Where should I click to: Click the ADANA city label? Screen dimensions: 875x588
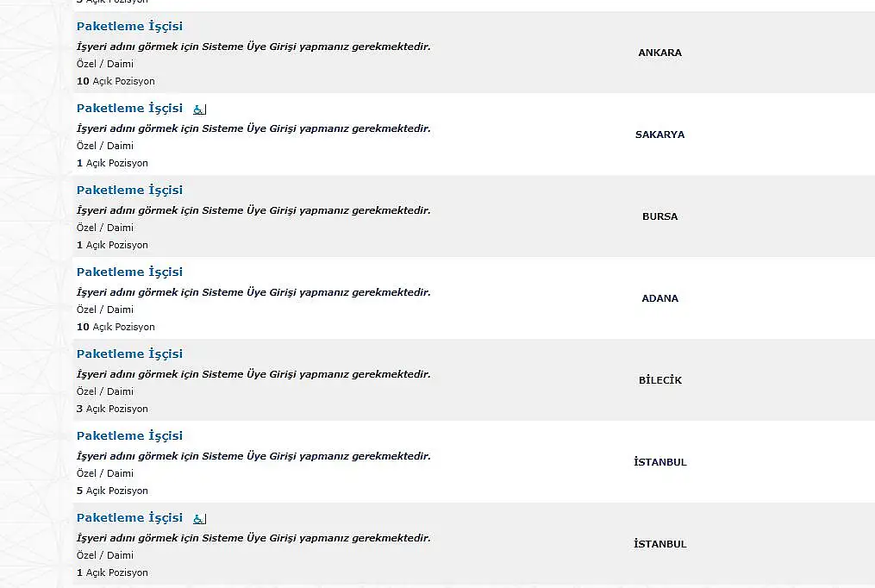(660, 298)
